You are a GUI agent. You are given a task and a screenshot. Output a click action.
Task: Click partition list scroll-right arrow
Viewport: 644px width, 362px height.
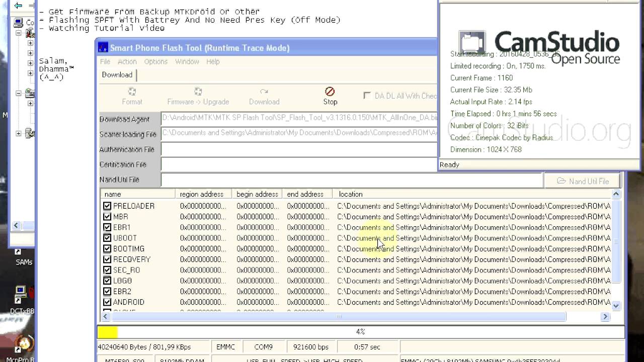click(x=605, y=317)
